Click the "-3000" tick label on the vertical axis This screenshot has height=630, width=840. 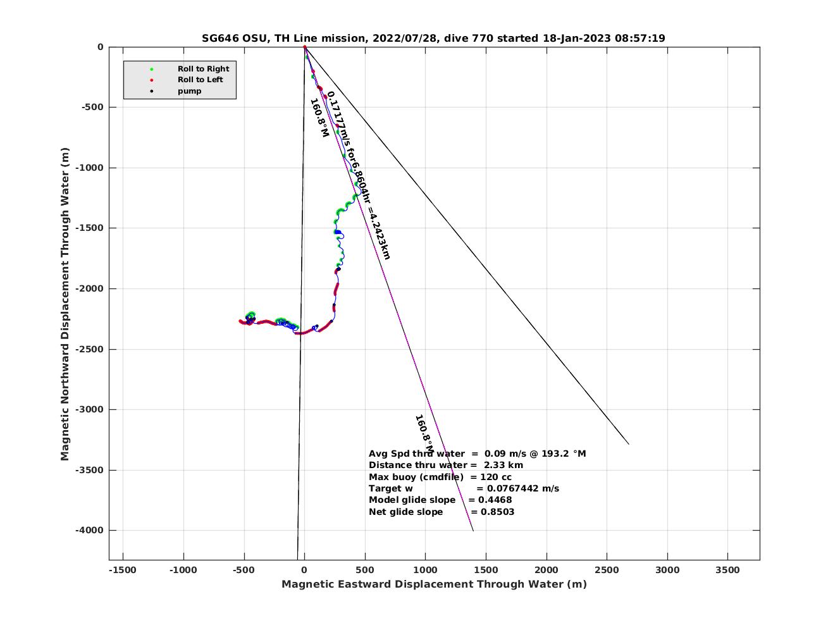point(90,409)
